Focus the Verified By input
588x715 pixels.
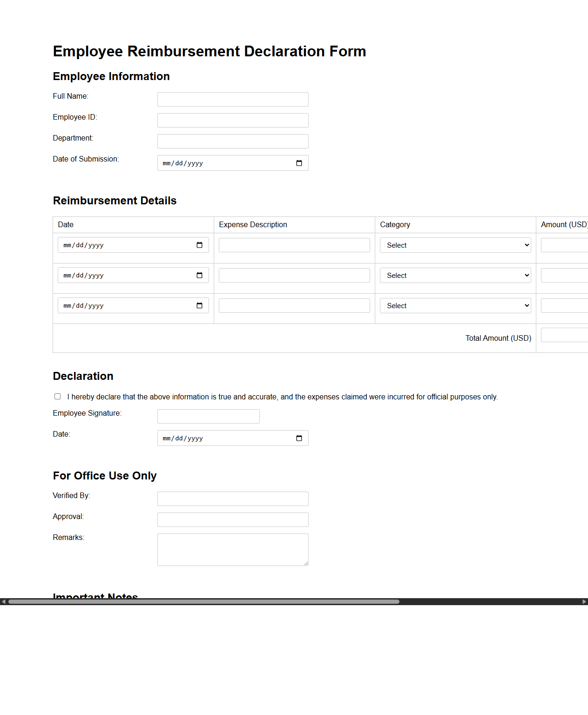(x=233, y=499)
